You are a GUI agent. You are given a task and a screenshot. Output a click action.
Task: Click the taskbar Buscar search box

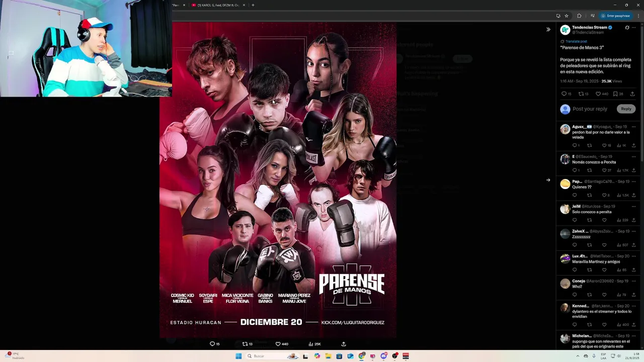coord(272,356)
